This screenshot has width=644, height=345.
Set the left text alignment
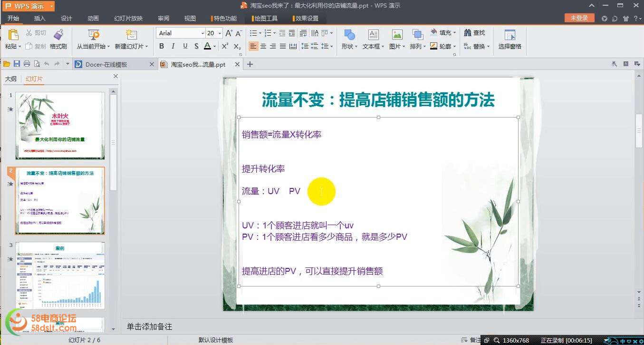[x=253, y=46]
